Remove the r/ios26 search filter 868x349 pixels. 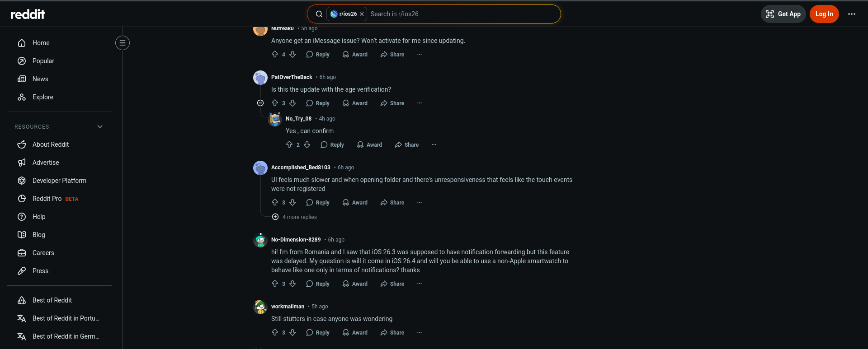coord(362,14)
